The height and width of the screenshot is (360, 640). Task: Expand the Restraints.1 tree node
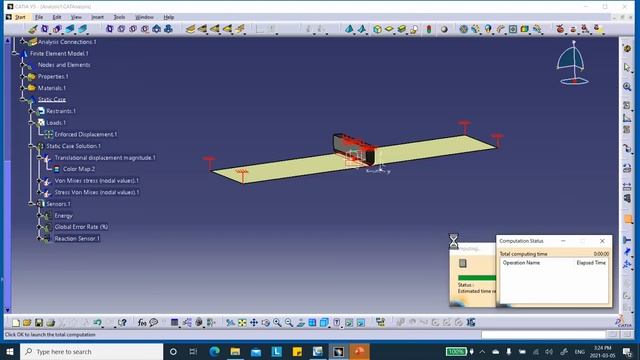[x=31, y=111]
